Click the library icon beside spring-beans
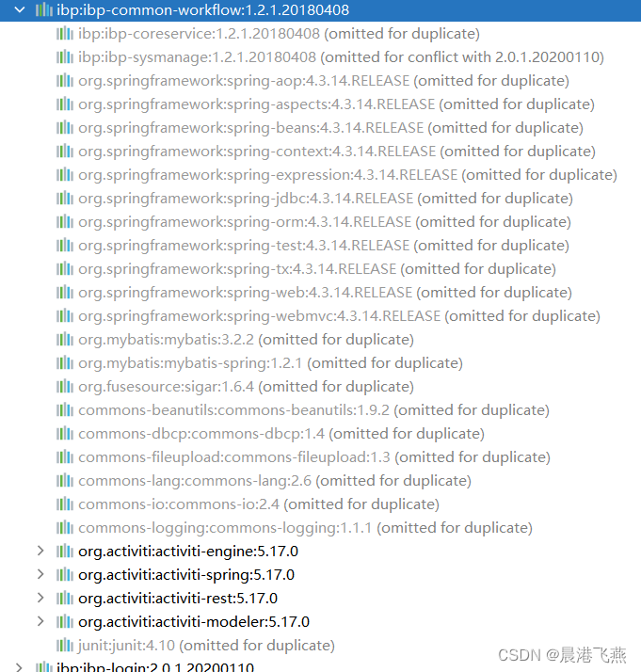The width and height of the screenshot is (641, 672). (x=65, y=127)
